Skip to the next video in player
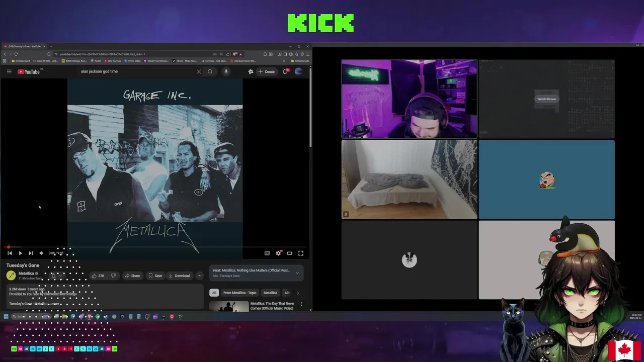This screenshot has width=644, height=362. click(31, 253)
